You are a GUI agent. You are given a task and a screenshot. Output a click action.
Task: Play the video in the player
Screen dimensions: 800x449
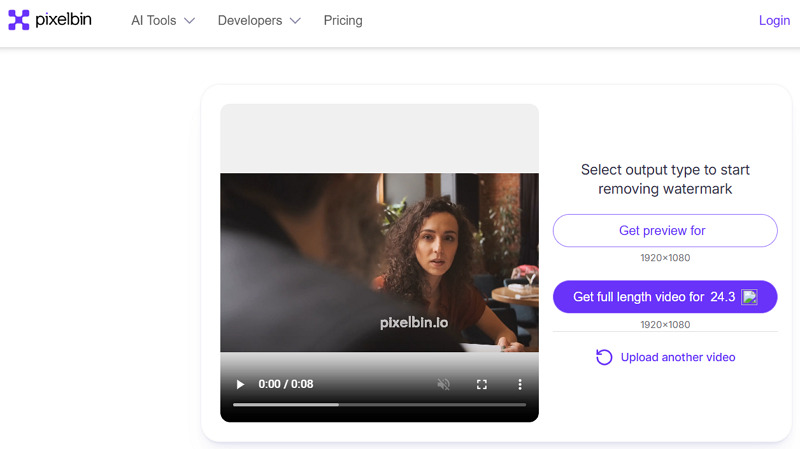pos(240,384)
